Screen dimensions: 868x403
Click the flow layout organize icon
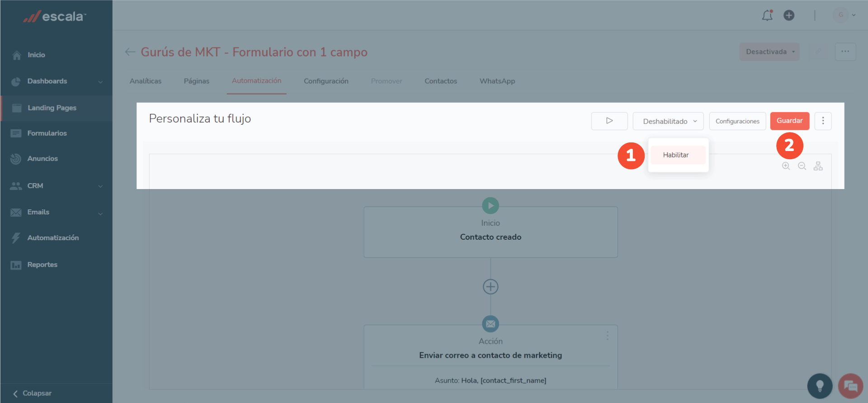(818, 166)
